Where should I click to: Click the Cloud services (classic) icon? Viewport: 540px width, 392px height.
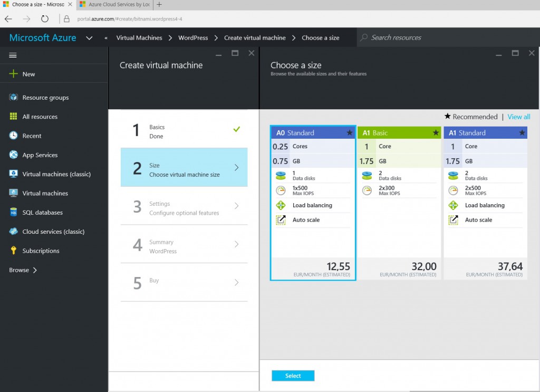(13, 232)
